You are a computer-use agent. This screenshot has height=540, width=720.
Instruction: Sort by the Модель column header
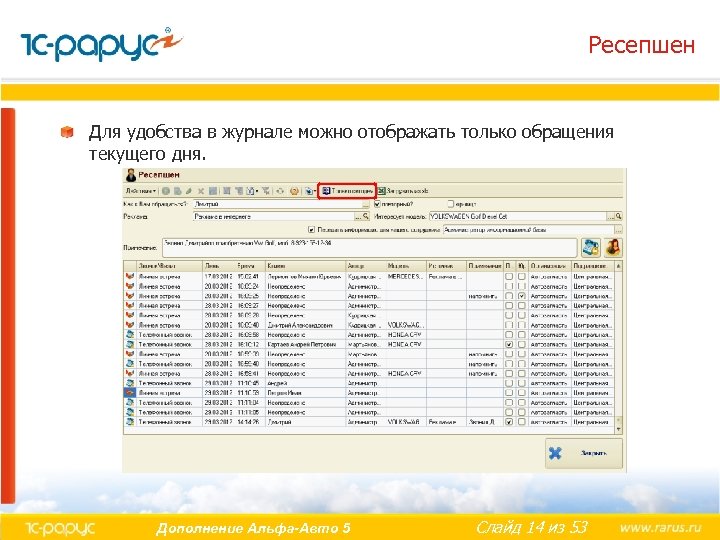tap(406, 265)
